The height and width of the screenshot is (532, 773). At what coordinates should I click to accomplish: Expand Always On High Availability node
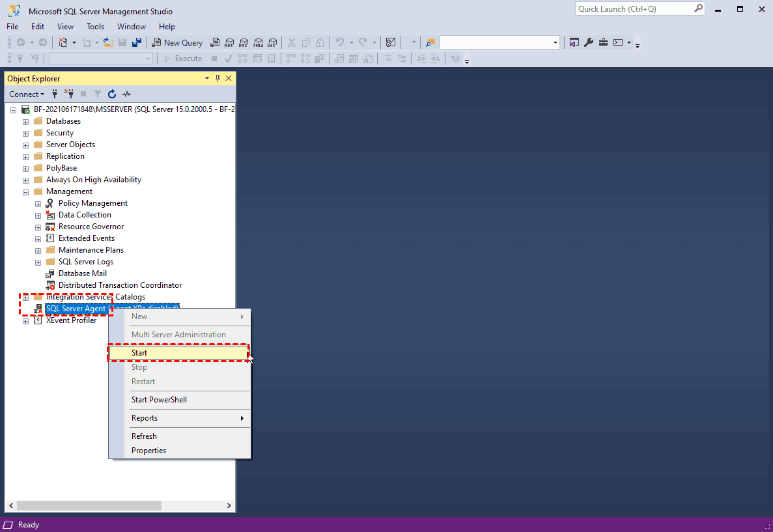tap(25, 180)
